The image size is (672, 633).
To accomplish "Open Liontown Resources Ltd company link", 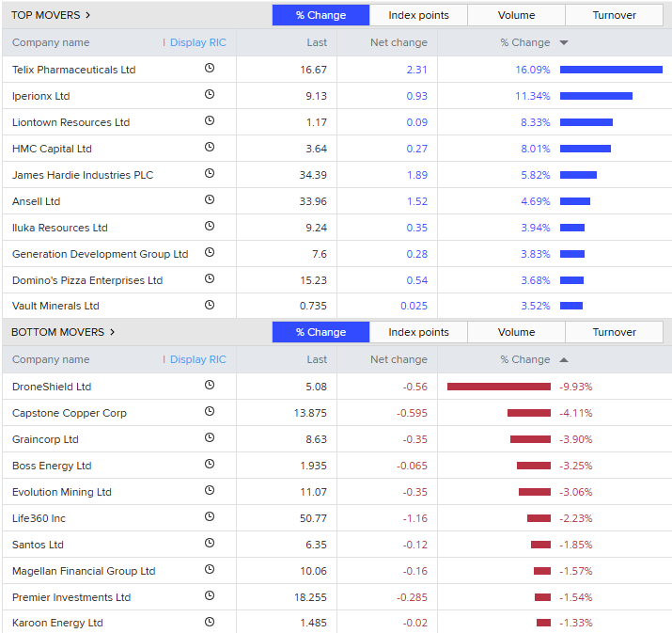I will [70, 122].
